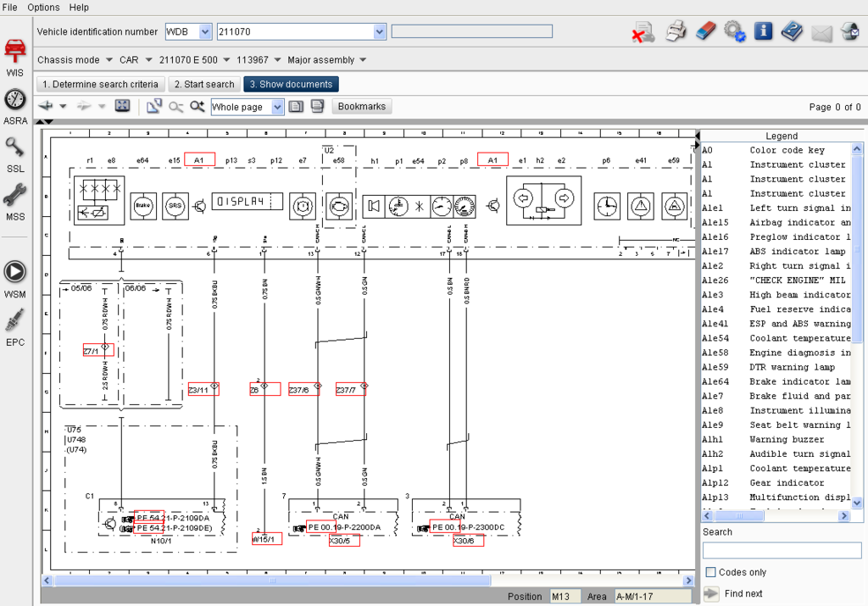Click the grey envelope mail icon
This screenshot has width=868, height=606.
click(821, 33)
